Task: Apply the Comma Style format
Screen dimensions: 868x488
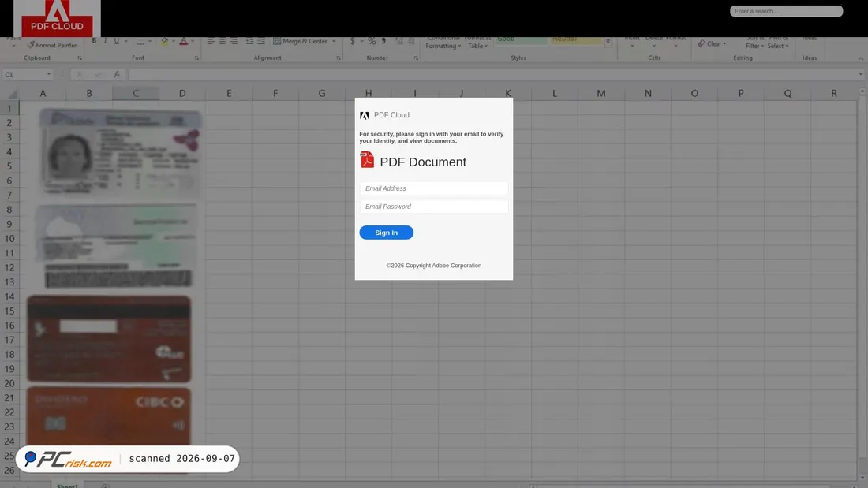Action: tap(383, 41)
